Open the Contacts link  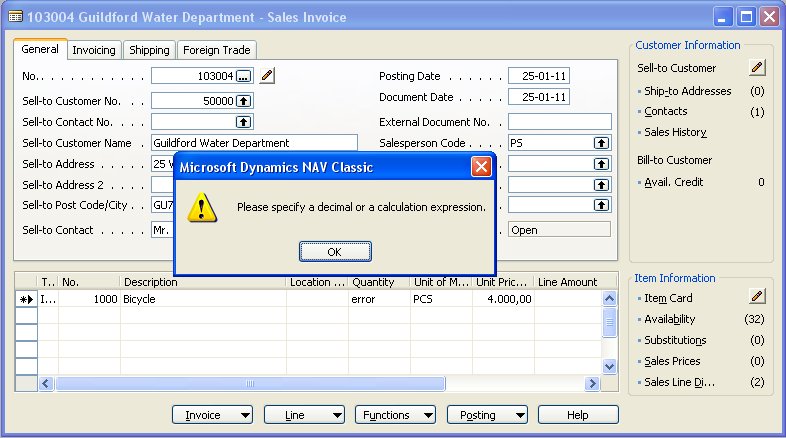click(x=666, y=111)
